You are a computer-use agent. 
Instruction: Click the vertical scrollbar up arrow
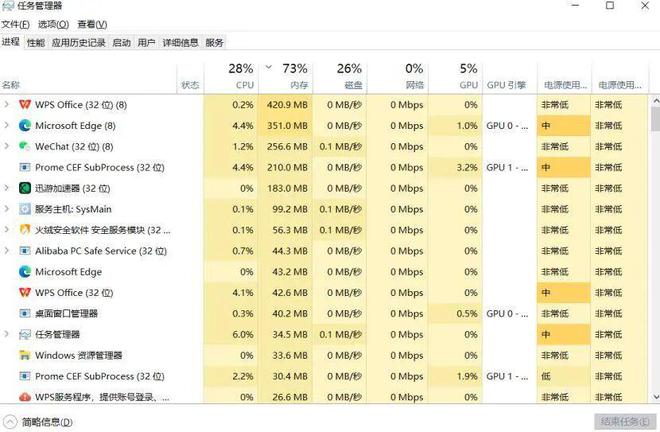click(x=655, y=101)
